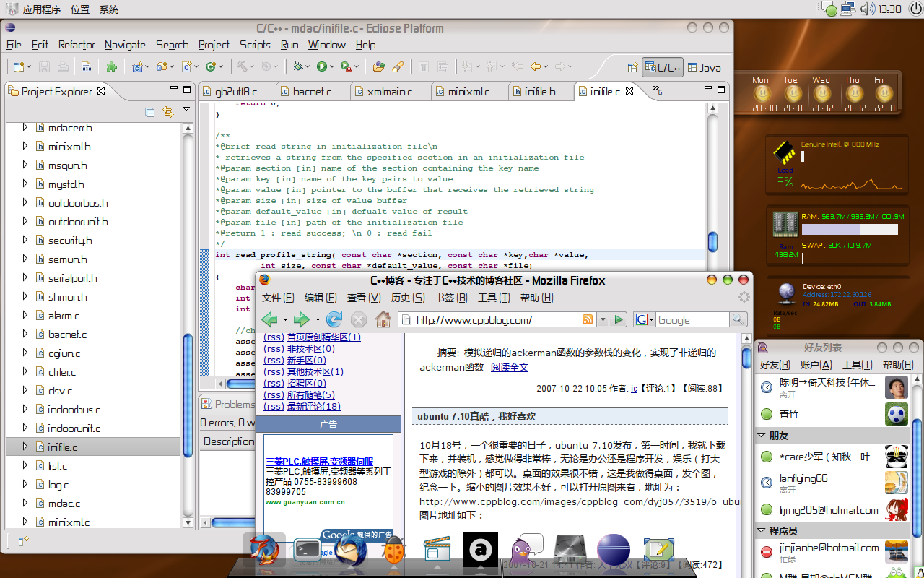Click the Build All binary icon in Eclipse toolbar
This screenshot has height=578, width=924.
[86, 67]
